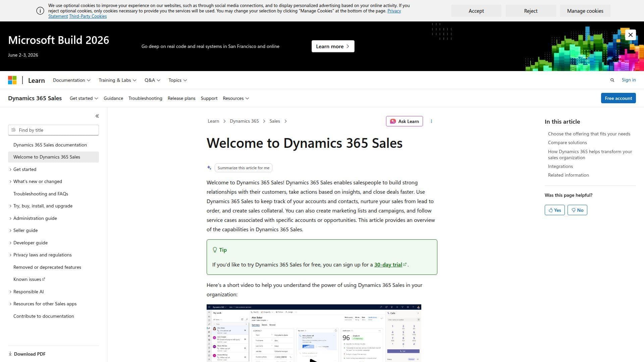The height and width of the screenshot is (362, 644).
Task: Go to the Learn home link
Action: coord(36,80)
